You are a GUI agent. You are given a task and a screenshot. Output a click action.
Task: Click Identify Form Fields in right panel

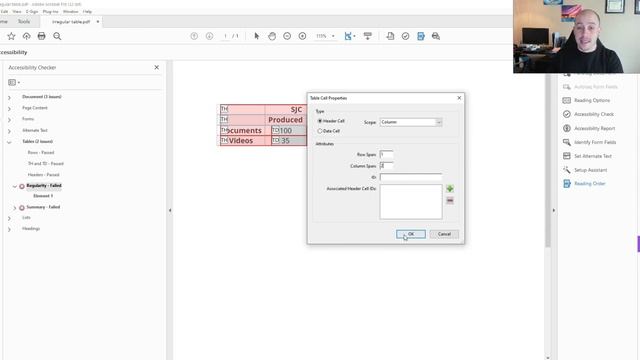(x=595, y=142)
